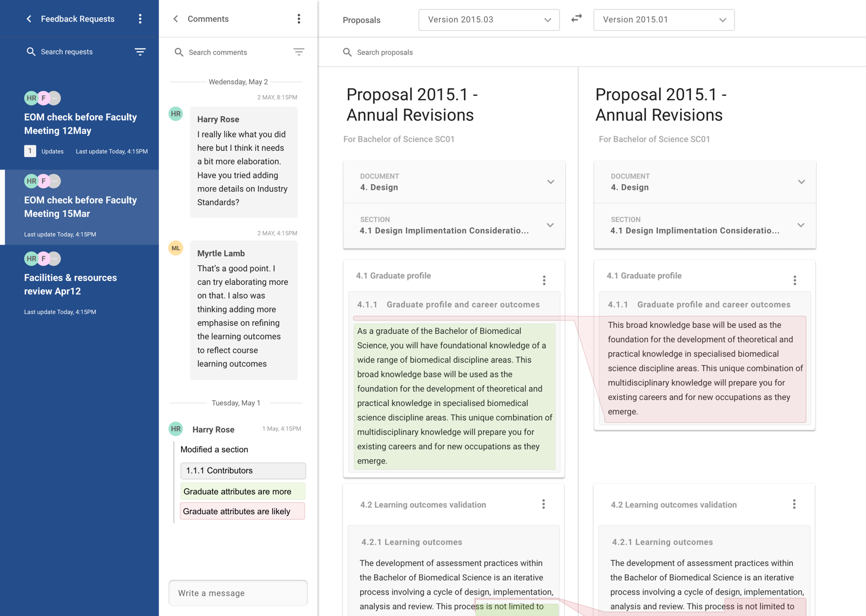The width and height of the screenshot is (866, 616).
Task: Click left proposal title Proposal 2015.1 - Annual Revisions
Action: [412, 105]
